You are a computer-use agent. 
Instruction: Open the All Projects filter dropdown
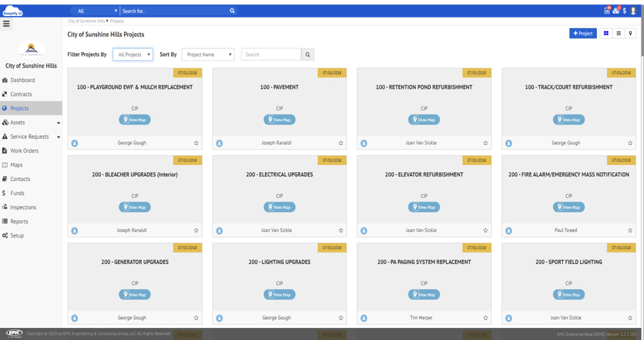[133, 54]
